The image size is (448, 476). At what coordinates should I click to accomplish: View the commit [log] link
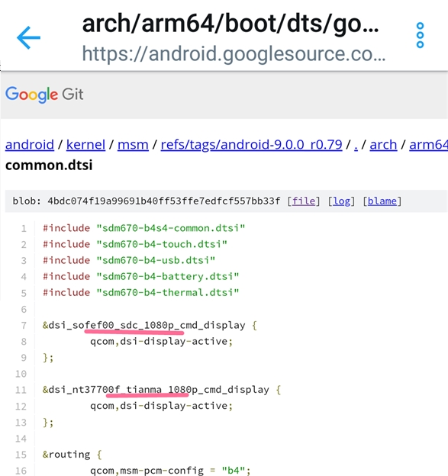342,201
